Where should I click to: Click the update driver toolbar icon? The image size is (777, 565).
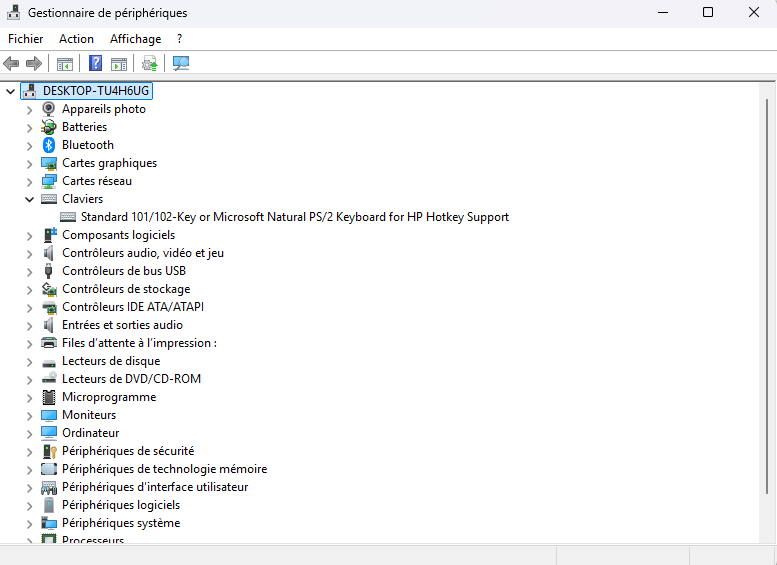(149, 64)
